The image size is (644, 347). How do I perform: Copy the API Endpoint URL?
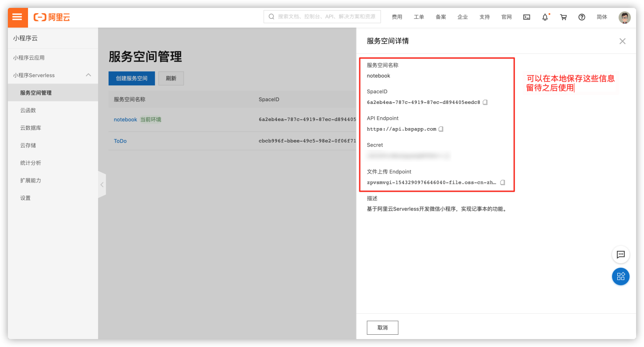(x=441, y=129)
